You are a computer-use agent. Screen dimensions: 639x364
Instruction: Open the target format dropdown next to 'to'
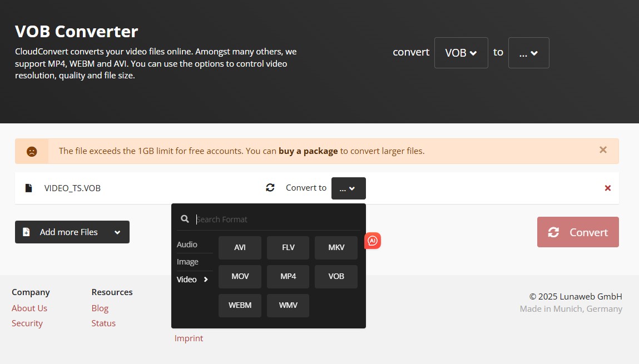tap(528, 53)
